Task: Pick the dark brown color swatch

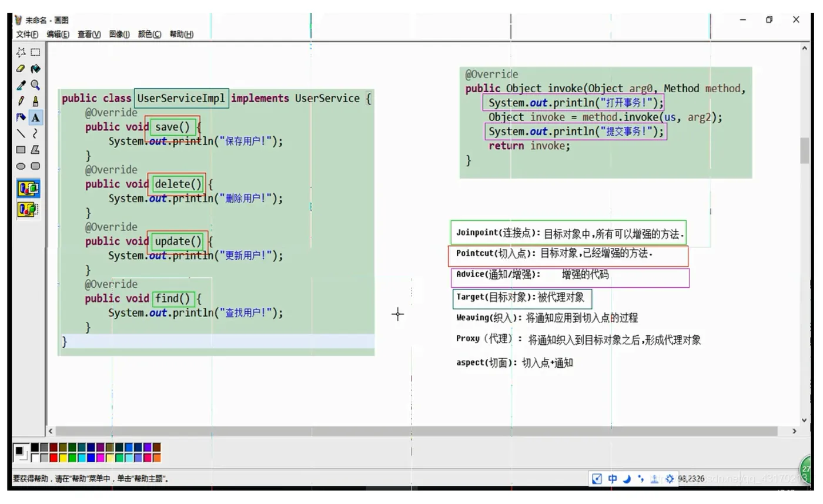Action: (157, 448)
